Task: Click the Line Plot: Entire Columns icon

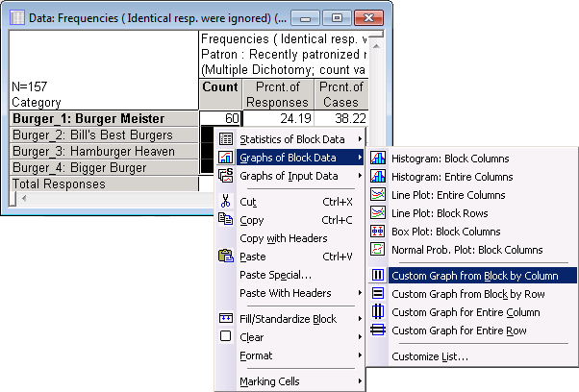Action: click(x=378, y=195)
